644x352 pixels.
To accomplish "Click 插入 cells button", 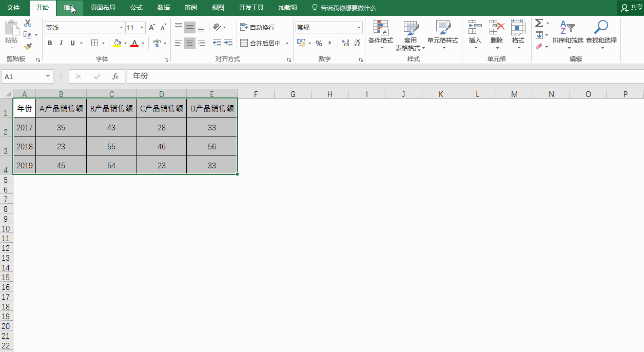I will click(475, 35).
